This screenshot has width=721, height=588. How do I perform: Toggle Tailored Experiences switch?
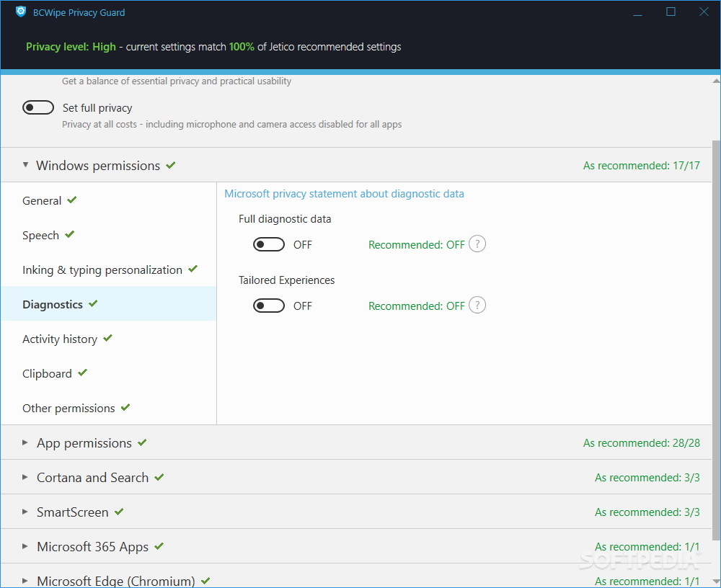[x=269, y=306]
